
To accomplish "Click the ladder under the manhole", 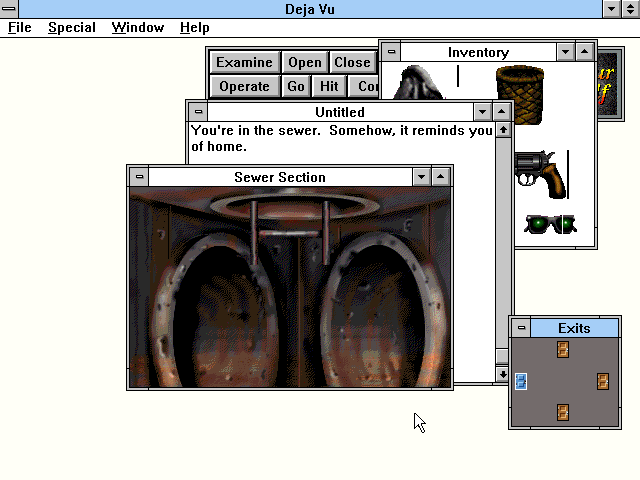I will coord(290,233).
